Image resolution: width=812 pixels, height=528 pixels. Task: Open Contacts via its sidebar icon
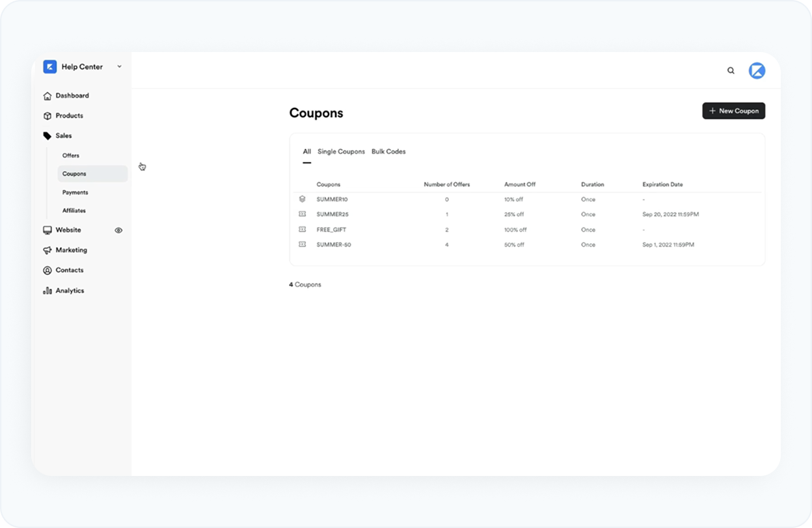(x=47, y=271)
